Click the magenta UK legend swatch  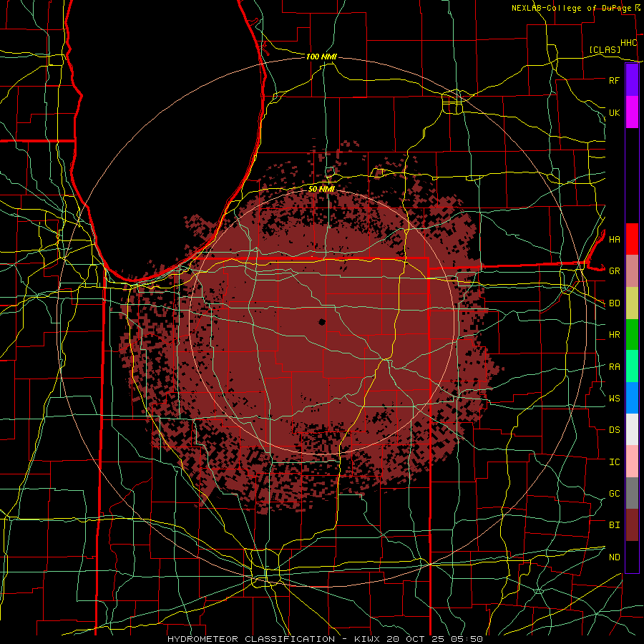(632, 112)
